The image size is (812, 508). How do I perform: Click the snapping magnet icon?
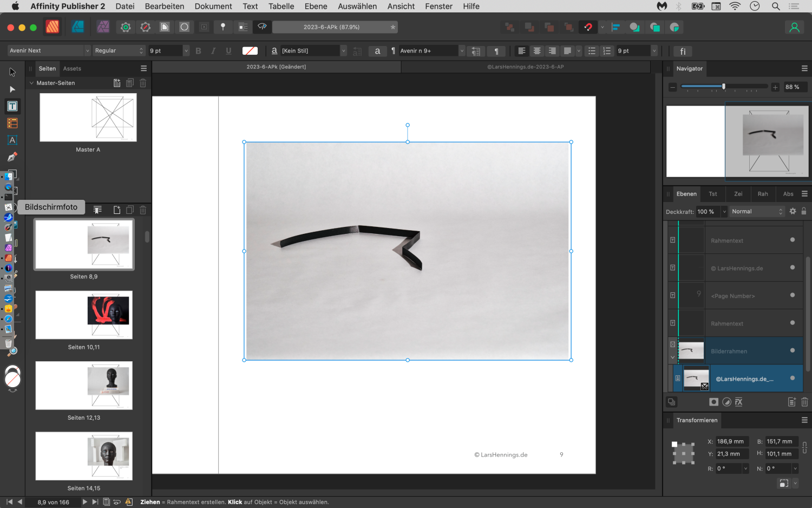coord(588,27)
